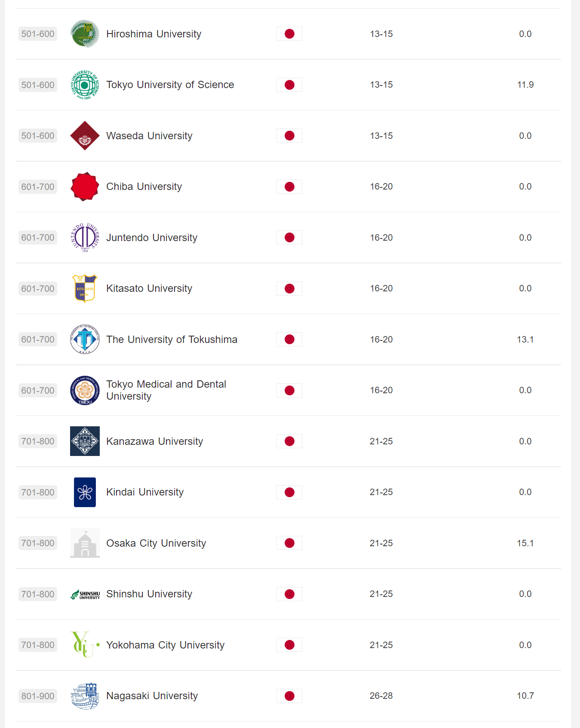Open Tokyo Medical and Dental University link
580x728 pixels.
[x=166, y=390]
